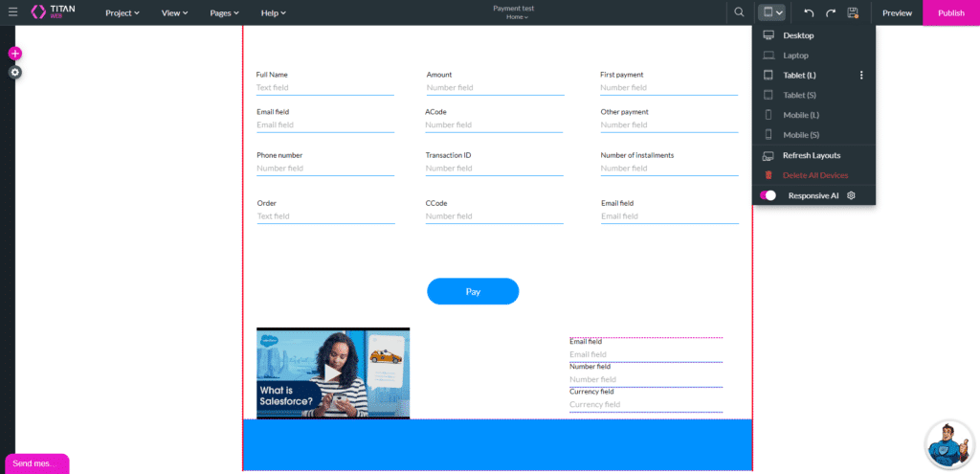
Task: Click the Currency field input
Action: [x=646, y=405]
